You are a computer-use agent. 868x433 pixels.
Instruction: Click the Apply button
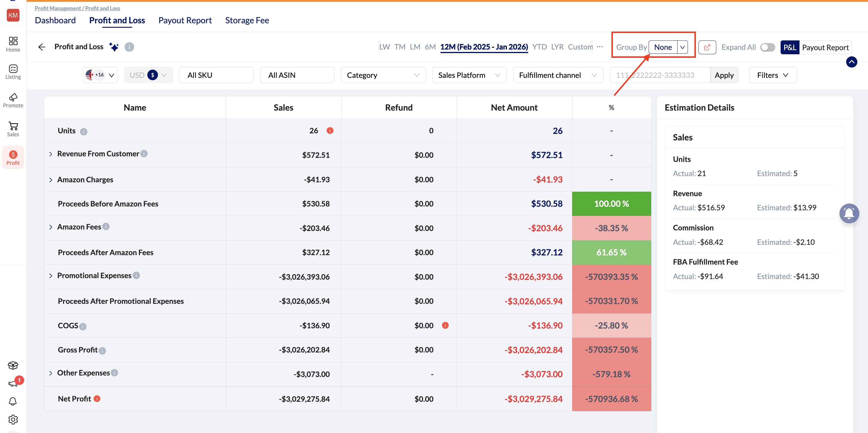pyautogui.click(x=724, y=75)
